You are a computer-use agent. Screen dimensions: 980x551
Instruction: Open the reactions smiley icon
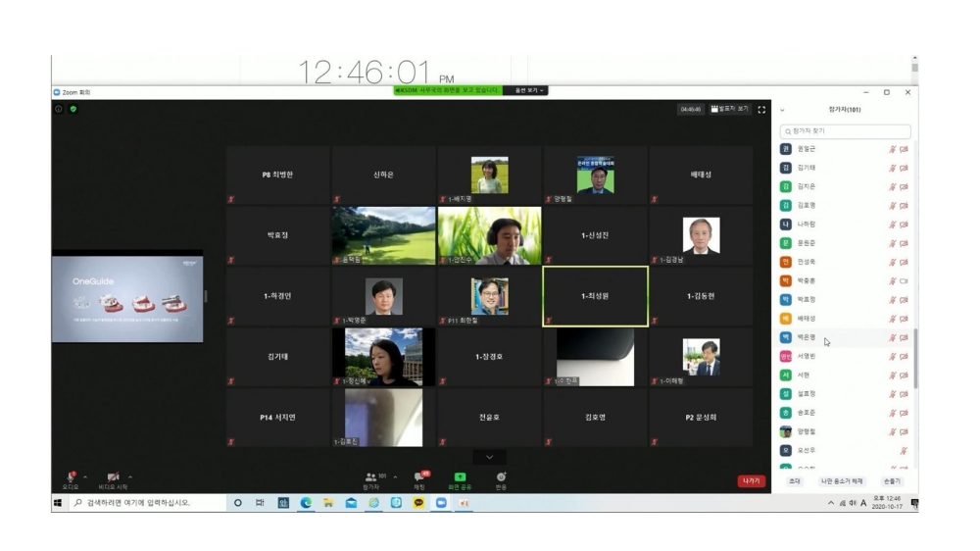click(x=501, y=477)
